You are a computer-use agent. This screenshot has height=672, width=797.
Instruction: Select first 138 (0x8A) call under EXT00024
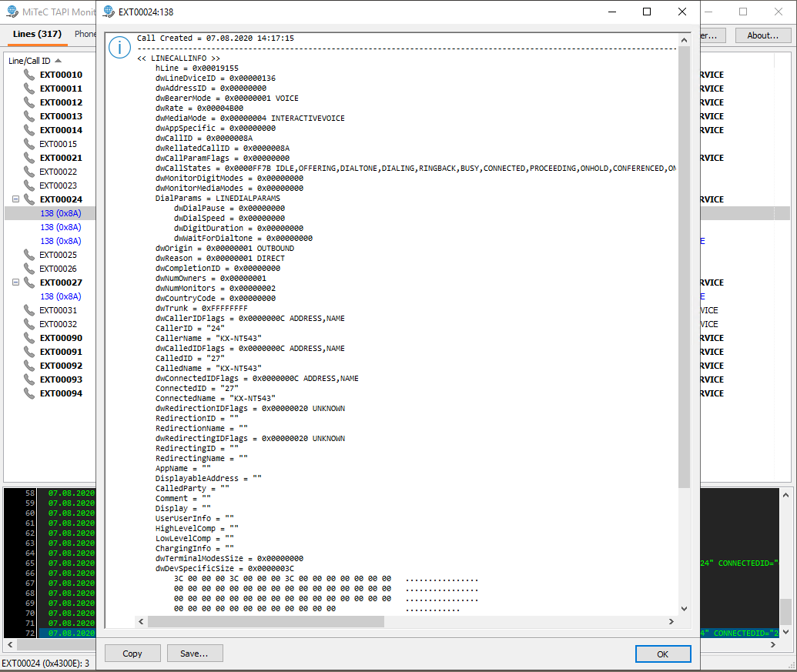[61, 213]
